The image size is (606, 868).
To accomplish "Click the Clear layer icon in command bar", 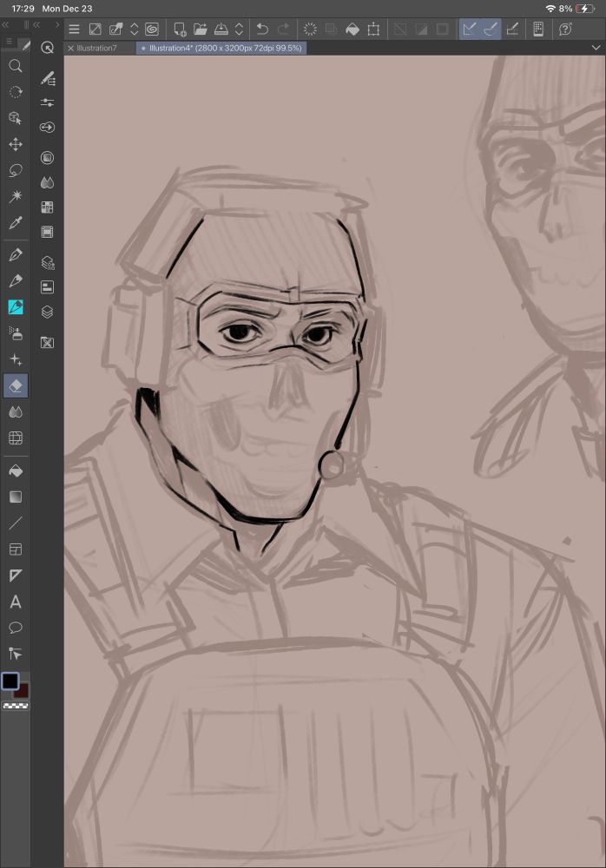I will [95, 30].
